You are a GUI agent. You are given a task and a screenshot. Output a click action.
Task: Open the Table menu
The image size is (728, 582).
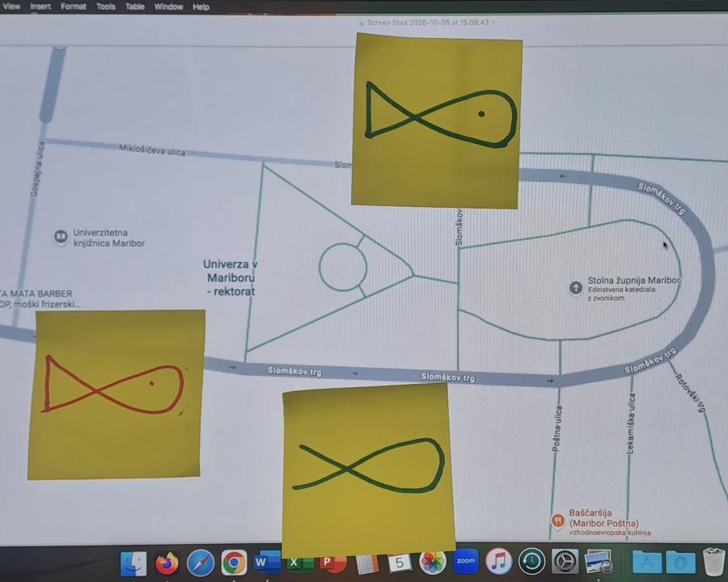[135, 6]
